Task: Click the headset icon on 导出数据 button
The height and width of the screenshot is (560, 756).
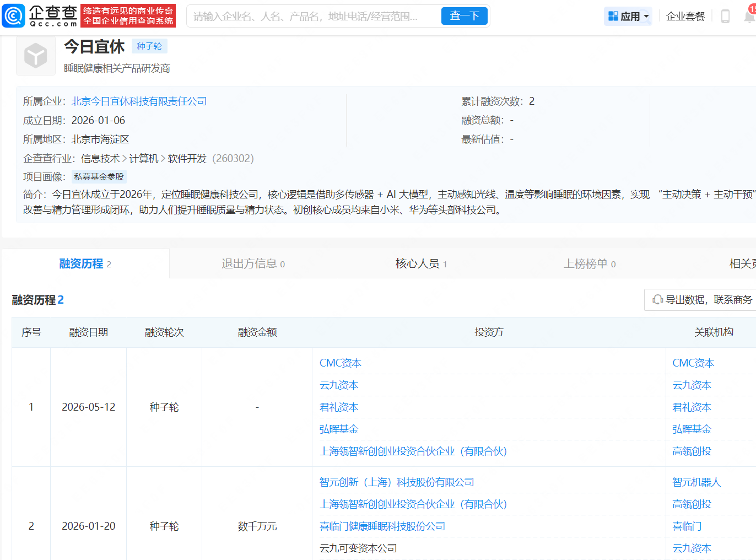Action: click(x=657, y=300)
